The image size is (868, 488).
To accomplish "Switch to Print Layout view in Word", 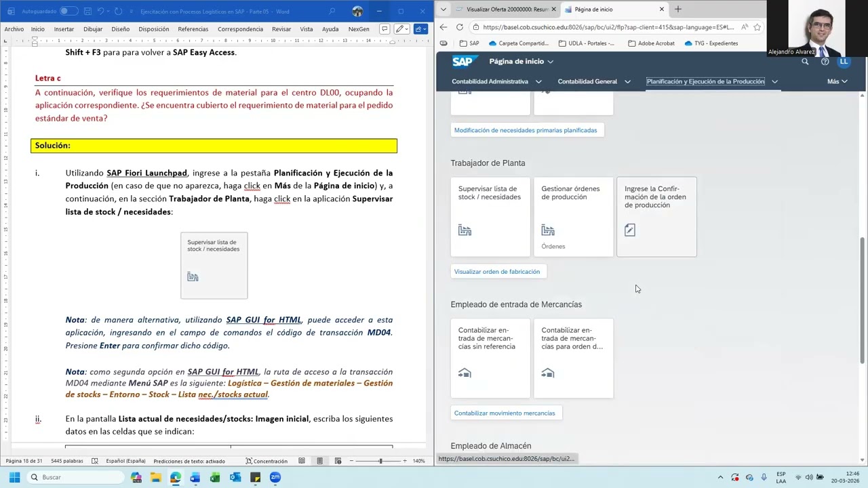I will click(319, 461).
